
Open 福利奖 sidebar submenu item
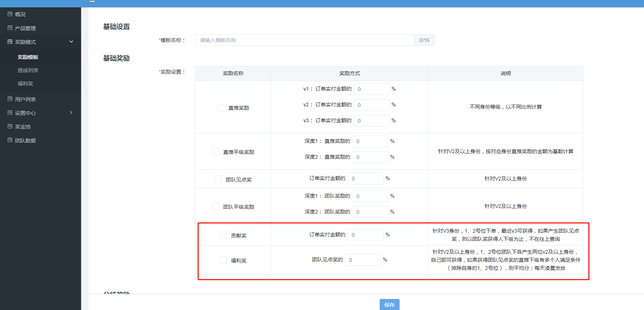click(x=25, y=84)
